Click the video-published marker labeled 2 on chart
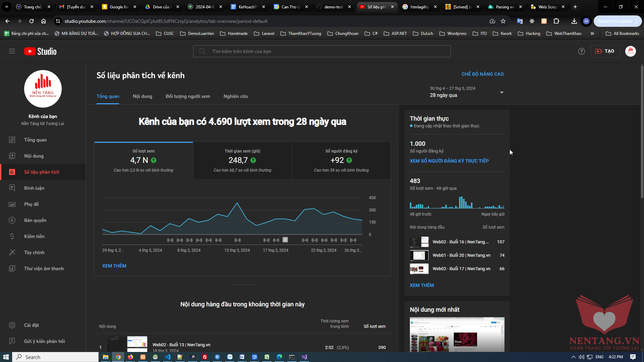 [285, 240]
